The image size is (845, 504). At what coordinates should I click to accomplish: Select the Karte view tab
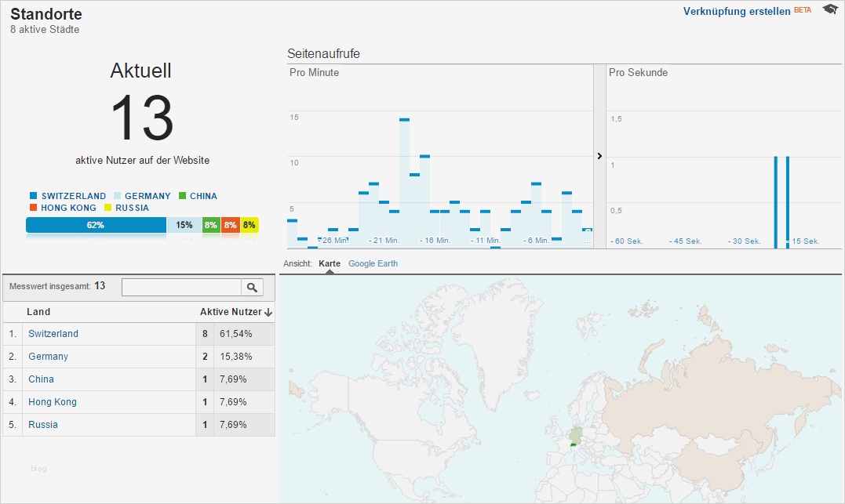pos(330,263)
